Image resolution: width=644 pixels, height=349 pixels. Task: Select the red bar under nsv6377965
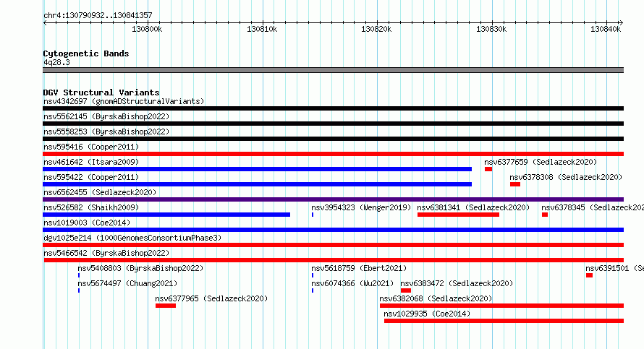pyautogui.click(x=166, y=306)
